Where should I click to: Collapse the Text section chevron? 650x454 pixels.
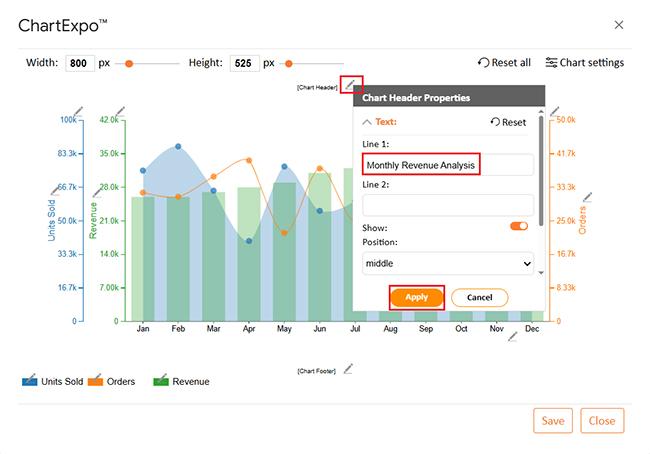click(367, 122)
